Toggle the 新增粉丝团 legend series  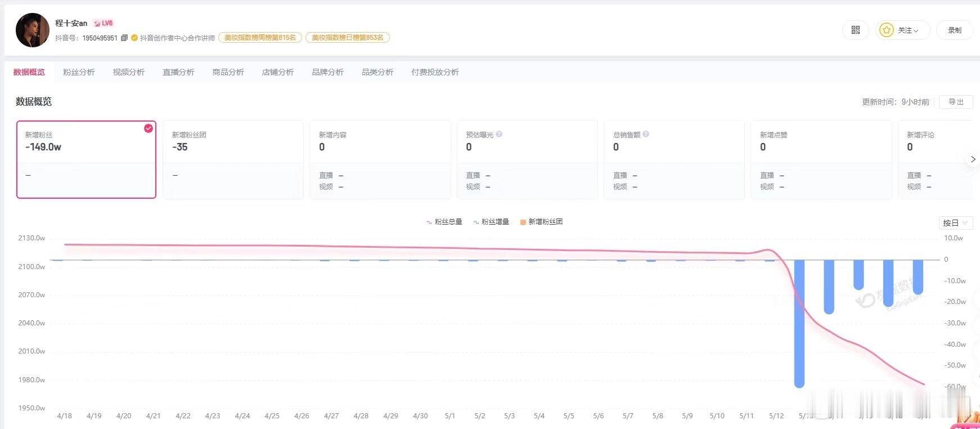(x=542, y=222)
